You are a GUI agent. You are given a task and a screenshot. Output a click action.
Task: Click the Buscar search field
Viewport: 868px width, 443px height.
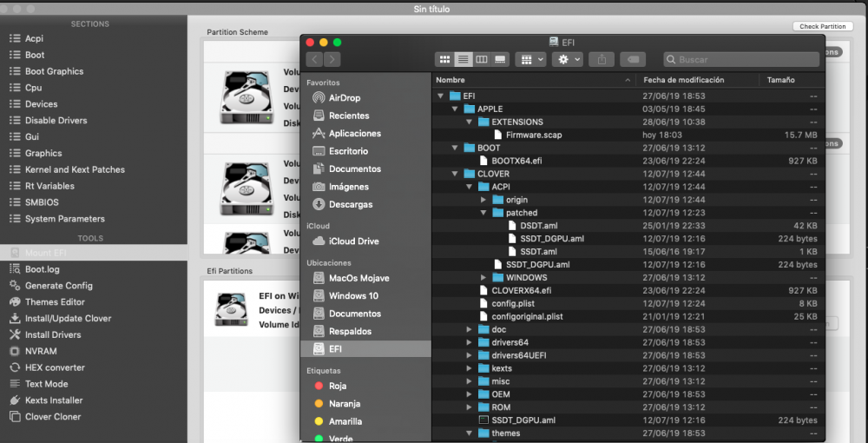[x=741, y=59]
